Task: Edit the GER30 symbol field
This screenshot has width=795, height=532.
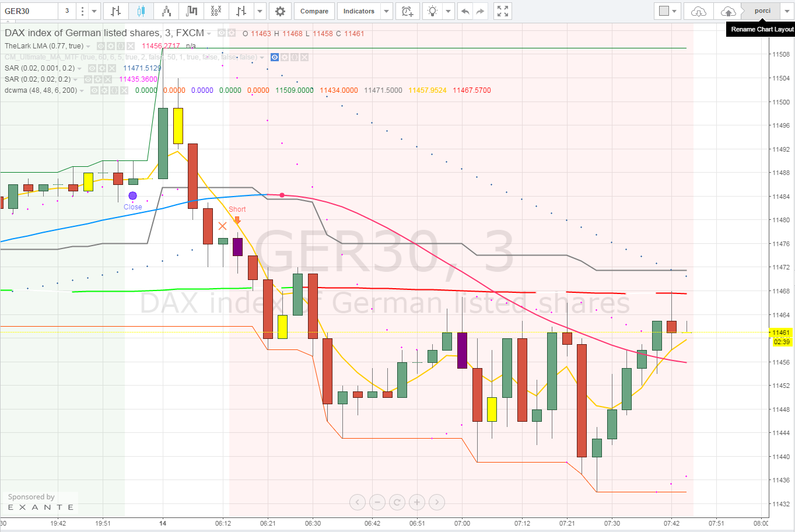Action: 29,11
